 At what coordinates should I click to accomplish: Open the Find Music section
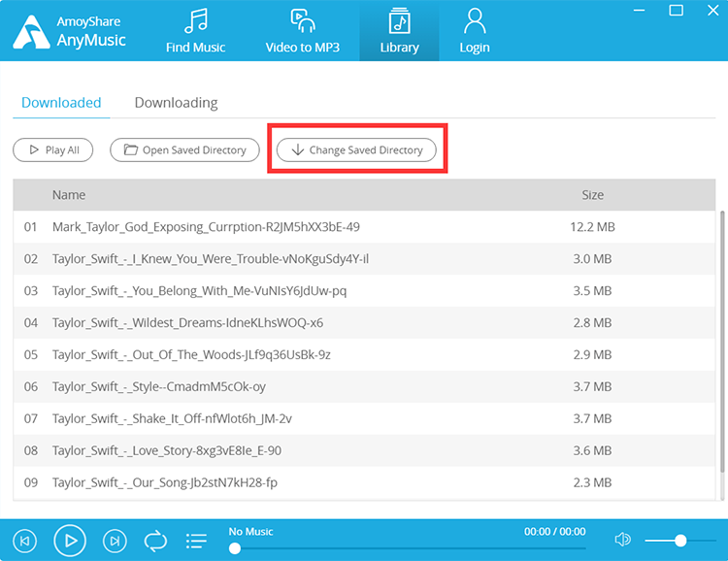(195, 31)
